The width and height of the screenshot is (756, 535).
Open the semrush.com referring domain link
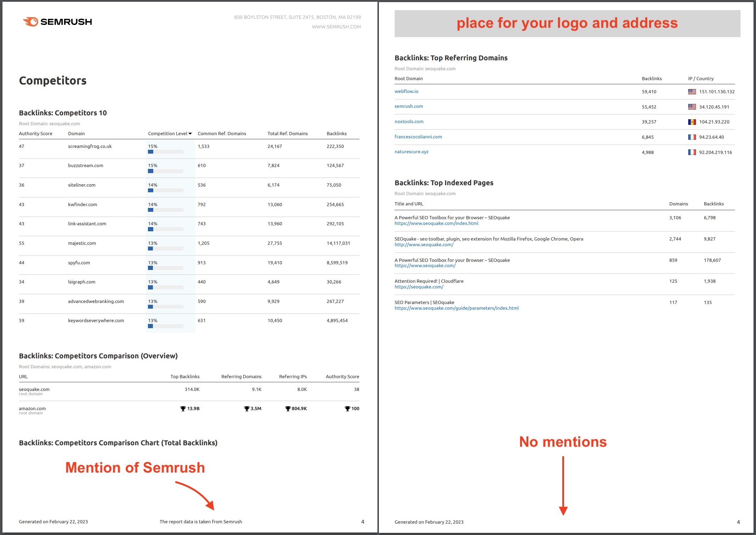click(x=409, y=106)
